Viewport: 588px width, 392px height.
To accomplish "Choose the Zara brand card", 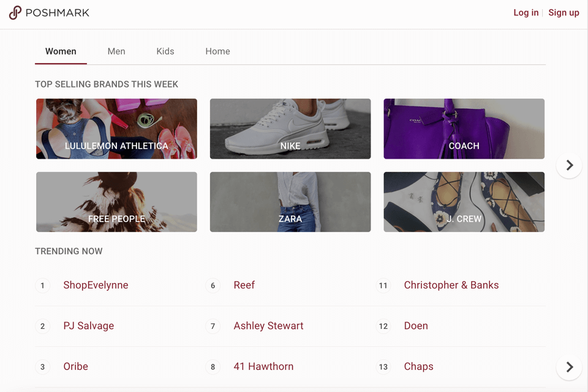I will 290,202.
